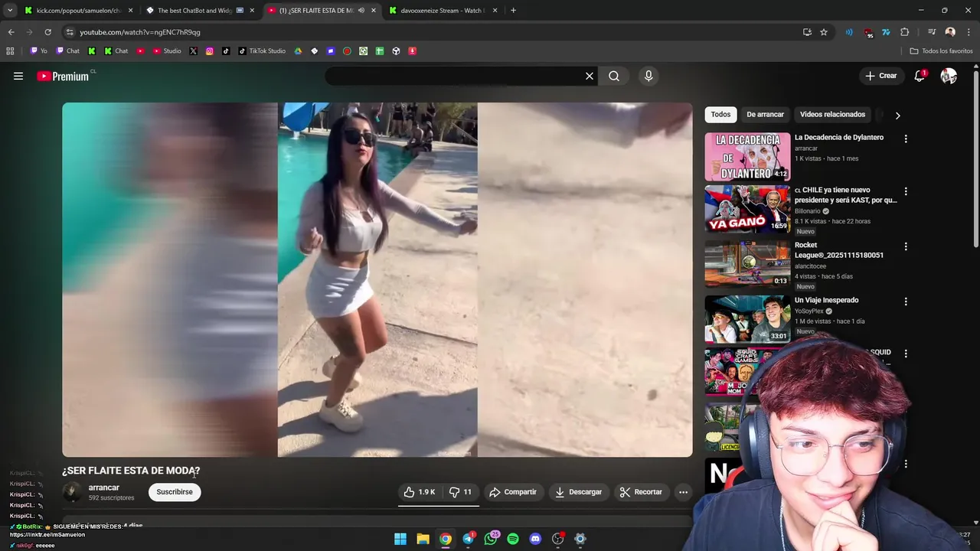Open La Decadencia de Dylantero thumbnail

tap(747, 156)
